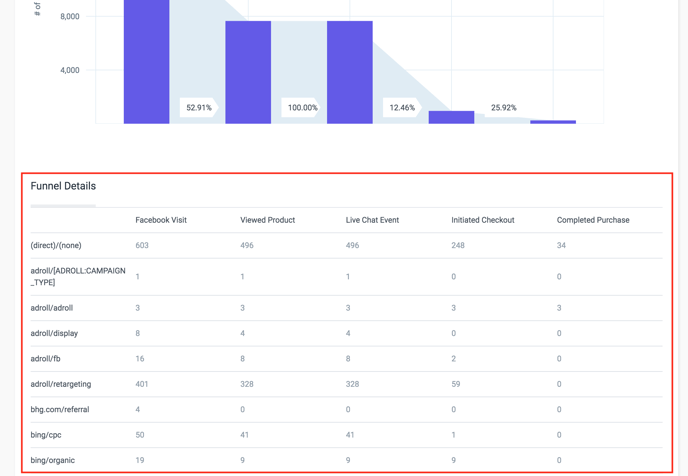This screenshot has height=476, width=688.
Task: Click the 52.91% conversion rate label
Action: pyautogui.click(x=199, y=108)
